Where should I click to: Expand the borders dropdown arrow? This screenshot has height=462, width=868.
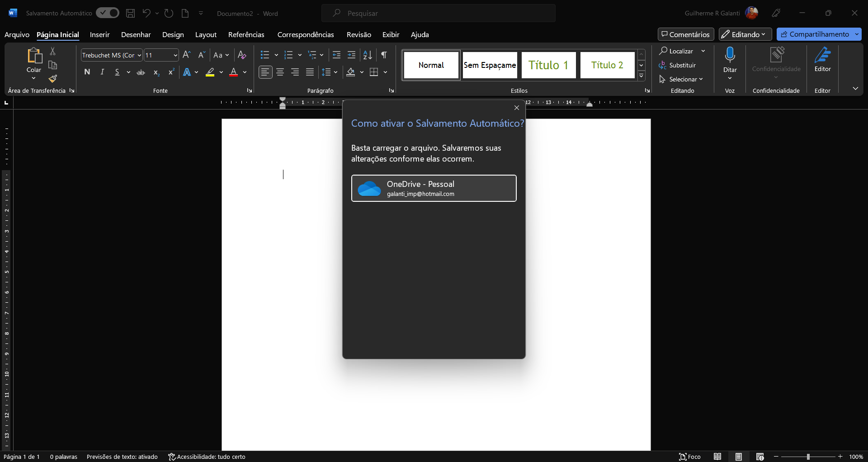(385, 72)
